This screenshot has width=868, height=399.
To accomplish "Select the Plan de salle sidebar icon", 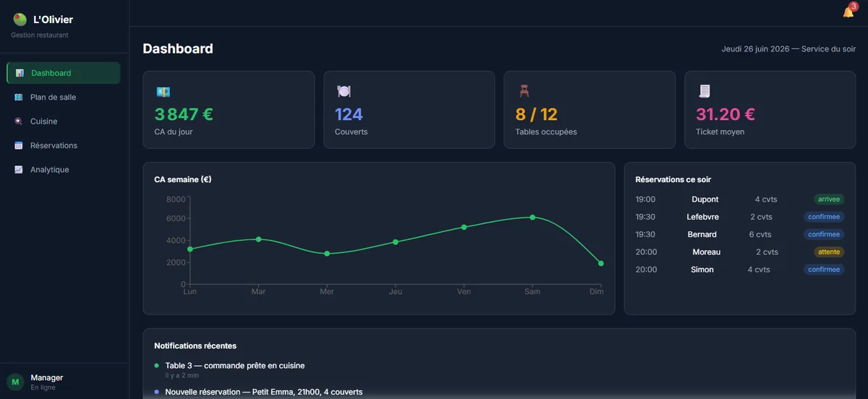I will coord(19,98).
